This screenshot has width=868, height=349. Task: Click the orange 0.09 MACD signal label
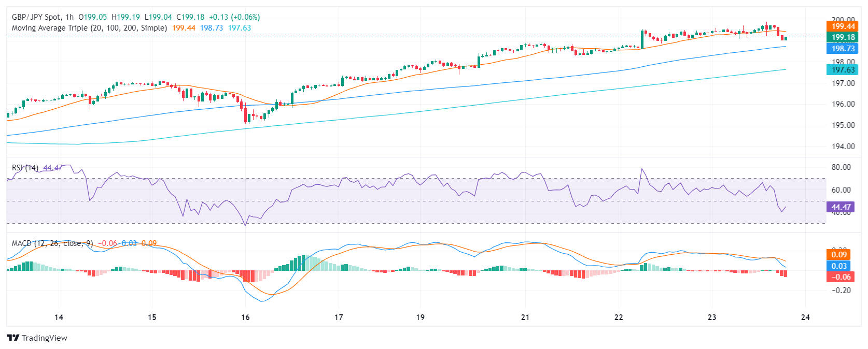coord(839,255)
